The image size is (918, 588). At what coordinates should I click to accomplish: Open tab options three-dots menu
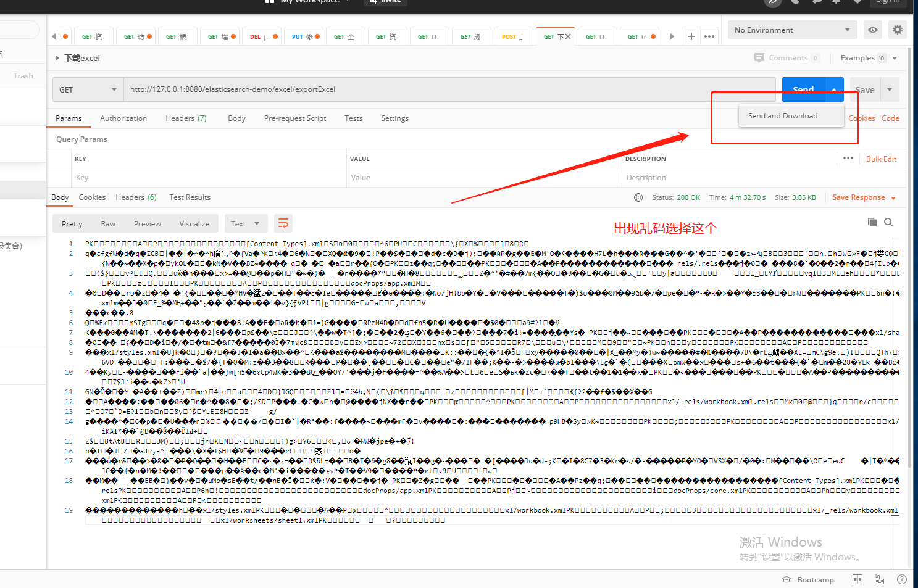709,36
